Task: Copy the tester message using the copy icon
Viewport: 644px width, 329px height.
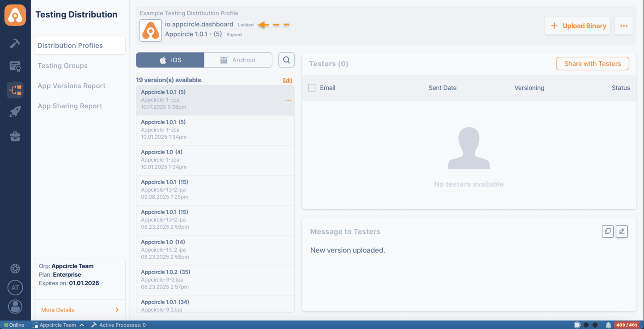Action: click(607, 231)
